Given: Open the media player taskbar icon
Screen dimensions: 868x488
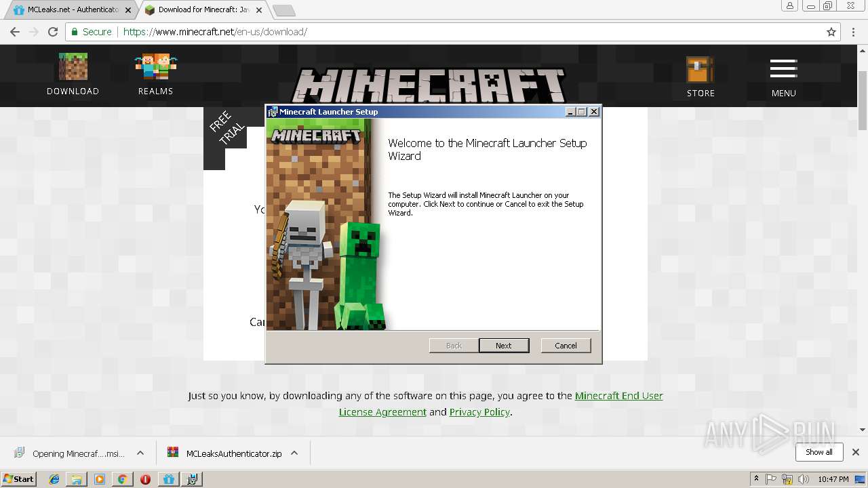Looking at the screenshot, I should (x=100, y=479).
